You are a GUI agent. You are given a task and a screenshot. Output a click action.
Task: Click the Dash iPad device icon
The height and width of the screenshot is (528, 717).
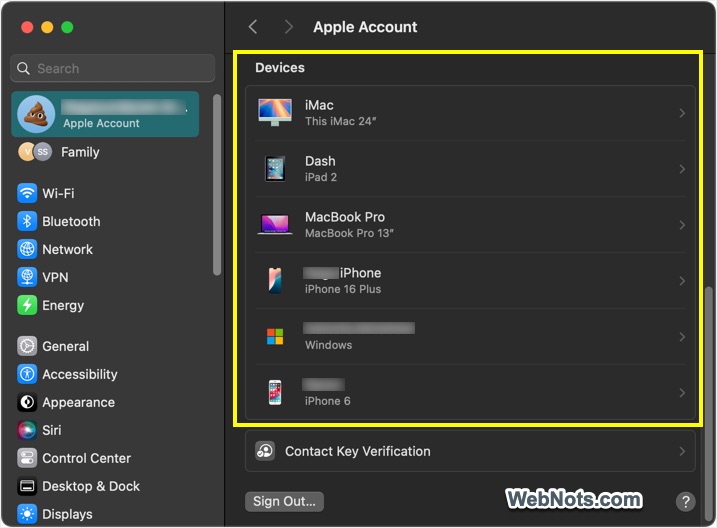[275, 169]
